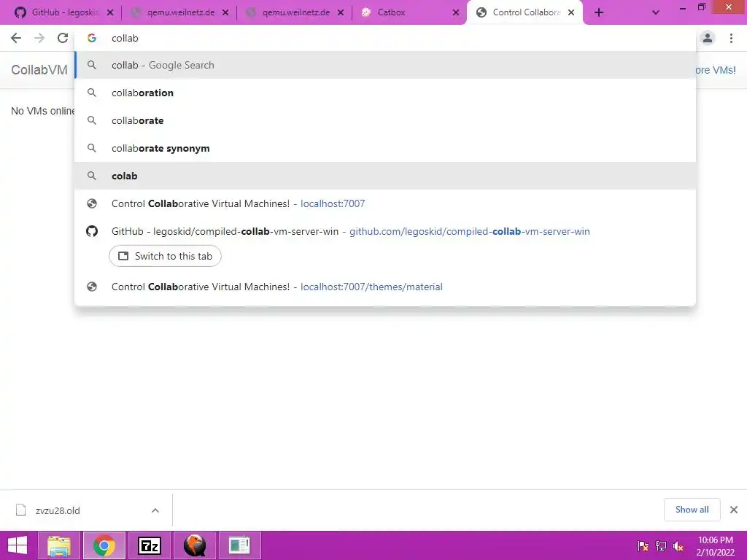
Task: Open the Chrome three-dot menu
Action: (x=731, y=38)
